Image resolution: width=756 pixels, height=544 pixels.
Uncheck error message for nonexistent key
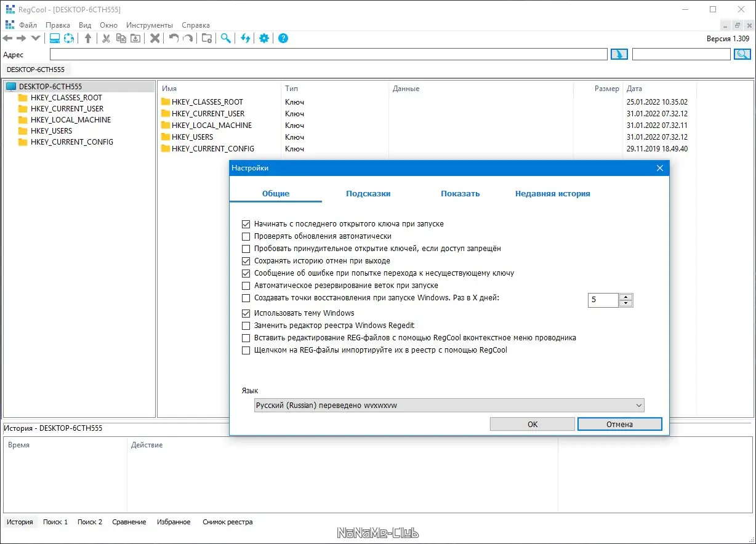246,273
